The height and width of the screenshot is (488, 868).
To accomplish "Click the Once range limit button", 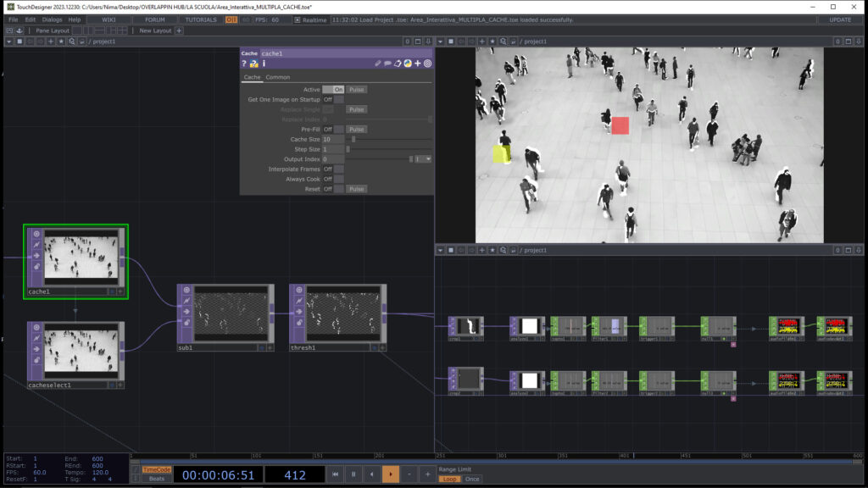I will pos(472,479).
